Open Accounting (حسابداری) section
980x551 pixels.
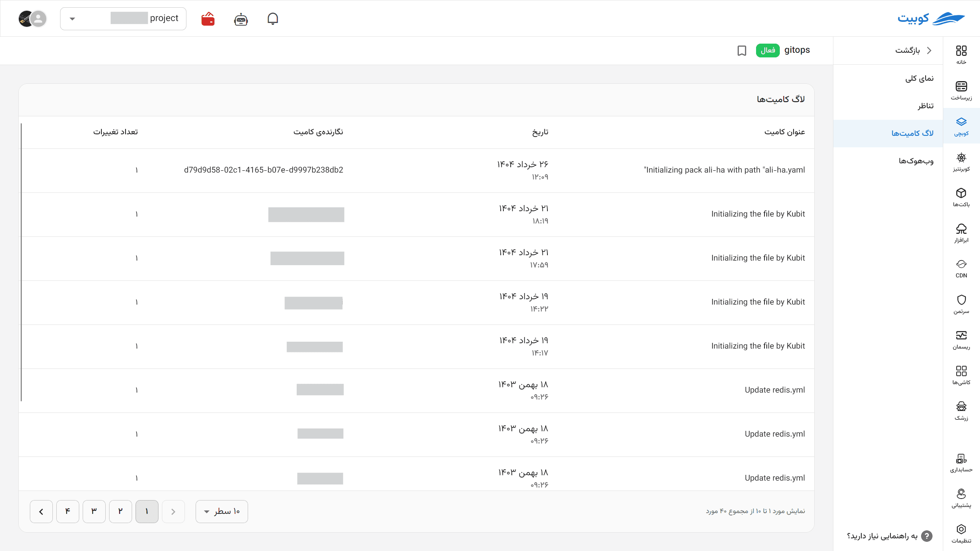pyautogui.click(x=961, y=463)
